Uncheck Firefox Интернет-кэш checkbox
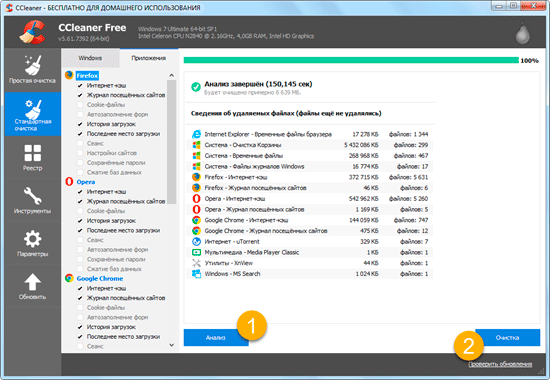 tap(80, 86)
